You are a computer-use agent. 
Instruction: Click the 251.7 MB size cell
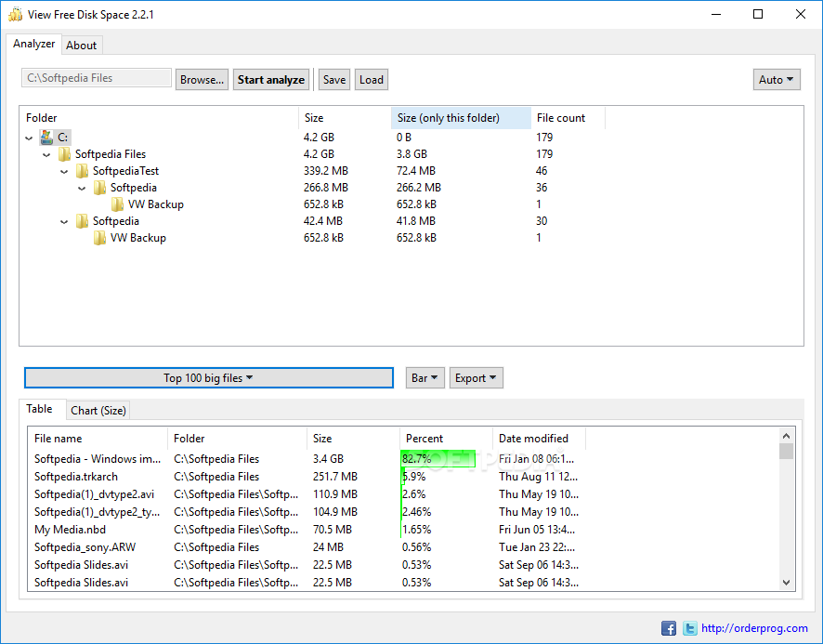tap(335, 477)
